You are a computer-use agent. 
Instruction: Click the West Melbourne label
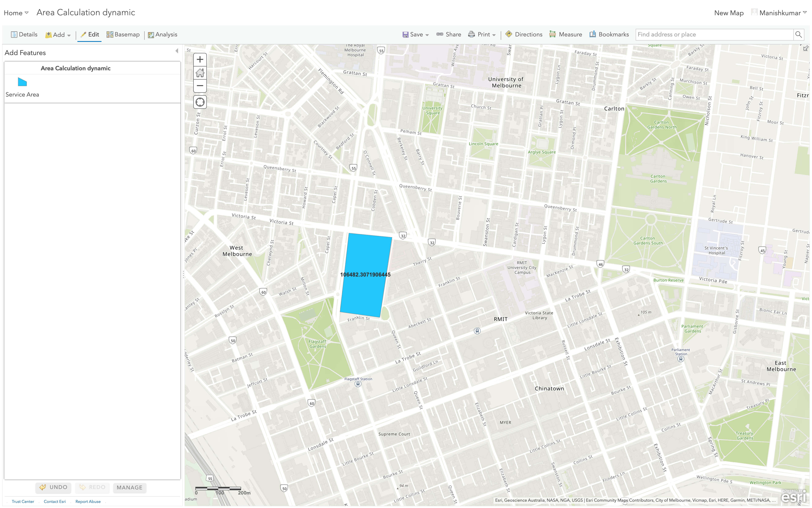coord(237,251)
